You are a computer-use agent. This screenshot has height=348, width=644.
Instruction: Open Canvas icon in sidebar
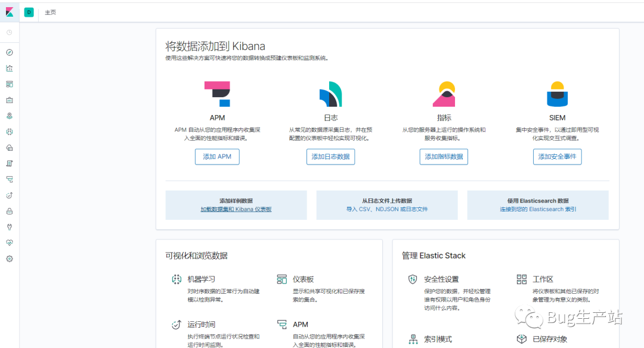(10, 100)
